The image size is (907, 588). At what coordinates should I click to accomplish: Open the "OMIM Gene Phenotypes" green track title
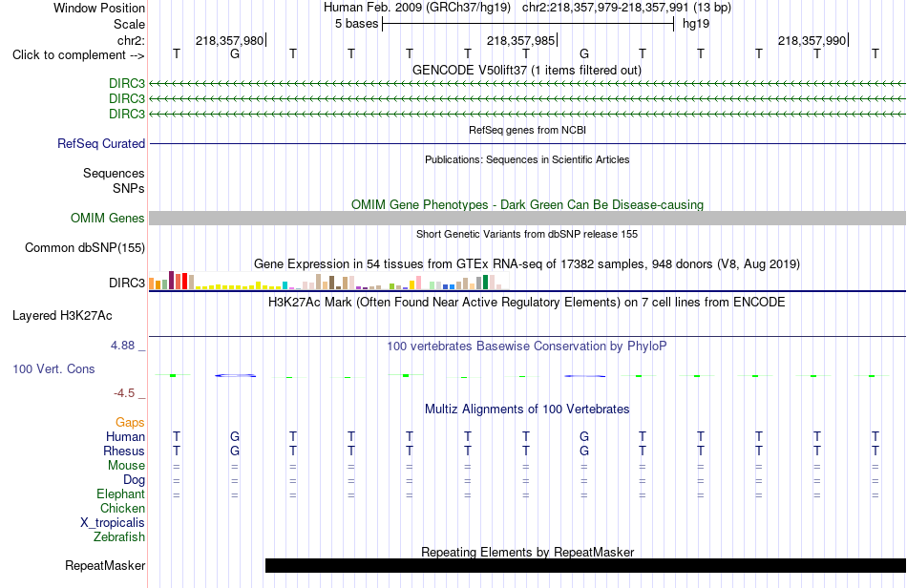[527, 204]
